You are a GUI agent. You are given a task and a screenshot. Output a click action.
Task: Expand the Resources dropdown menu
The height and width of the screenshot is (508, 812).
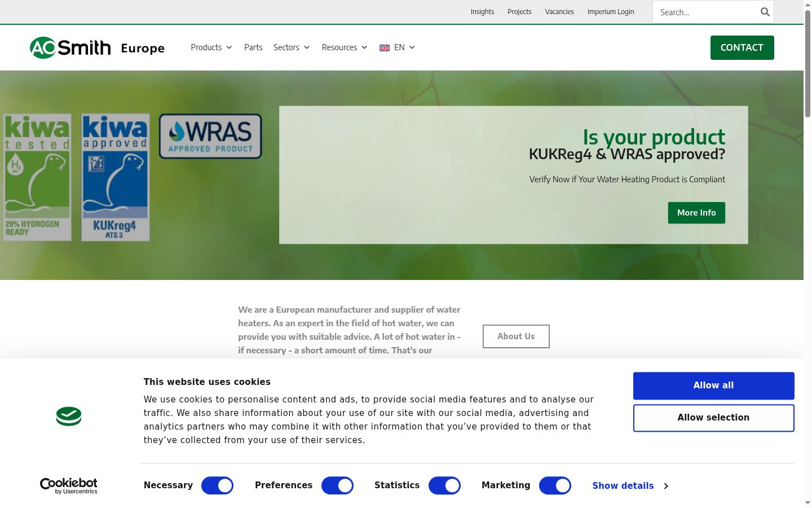click(x=345, y=47)
